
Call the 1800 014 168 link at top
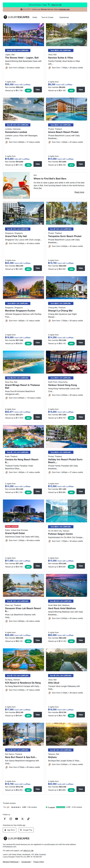point(56,5)
